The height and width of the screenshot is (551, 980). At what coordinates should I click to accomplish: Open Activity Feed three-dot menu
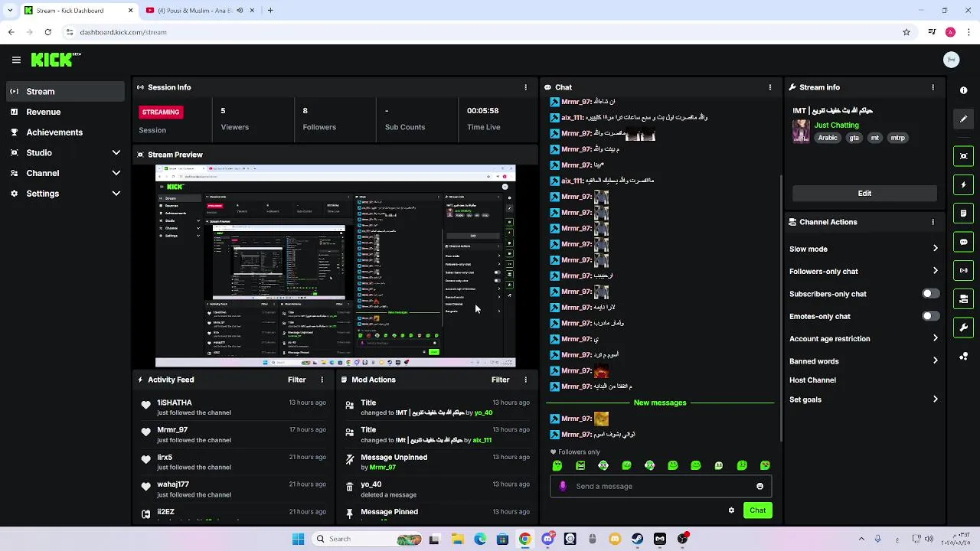pos(322,380)
